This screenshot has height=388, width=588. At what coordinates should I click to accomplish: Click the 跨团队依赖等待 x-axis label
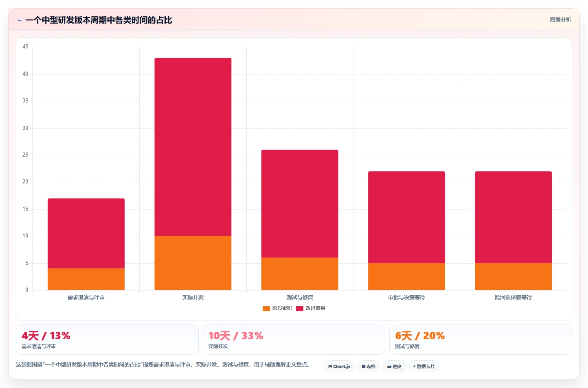tap(513, 298)
